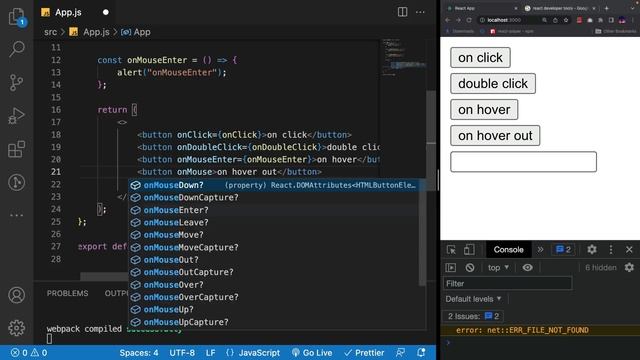The image size is (640, 360).
Task: Click errors and warnings count in status bar
Action: pos(29,353)
